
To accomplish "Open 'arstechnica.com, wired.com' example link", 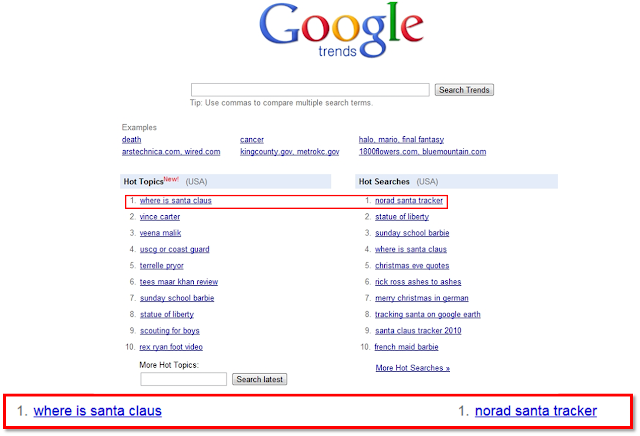I will point(171,152).
